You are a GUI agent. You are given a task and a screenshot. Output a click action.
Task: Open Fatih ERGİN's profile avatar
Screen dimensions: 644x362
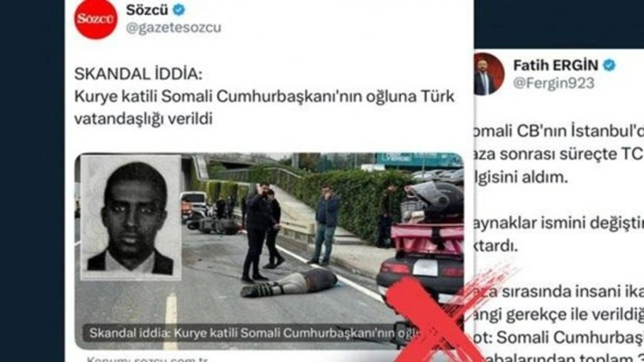coord(489,75)
